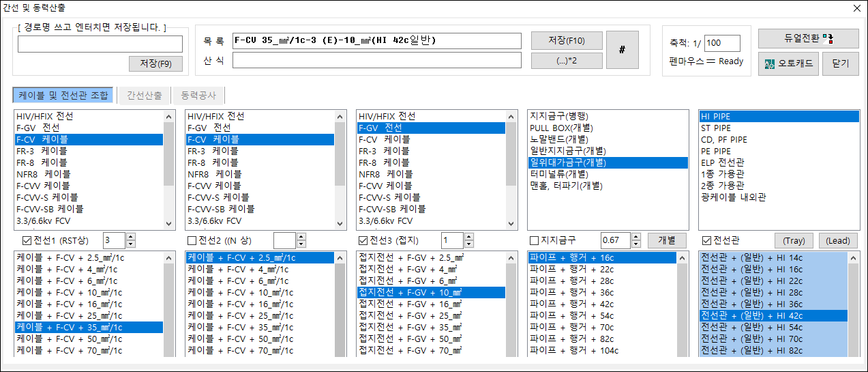The width and height of the screenshot is (868, 372).
Task: Toggle 전선1 (RST상) checkbox
Action: (27, 240)
